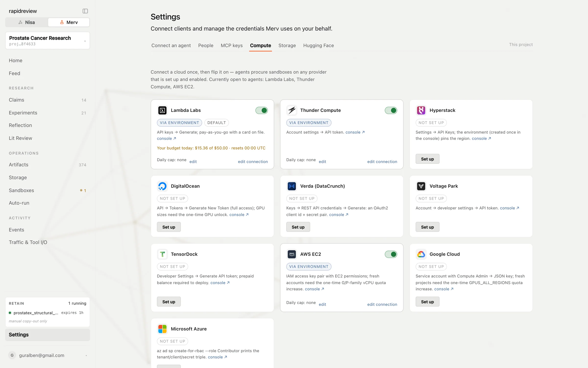Open Artifacts in the sidebar

pos(48,165)
